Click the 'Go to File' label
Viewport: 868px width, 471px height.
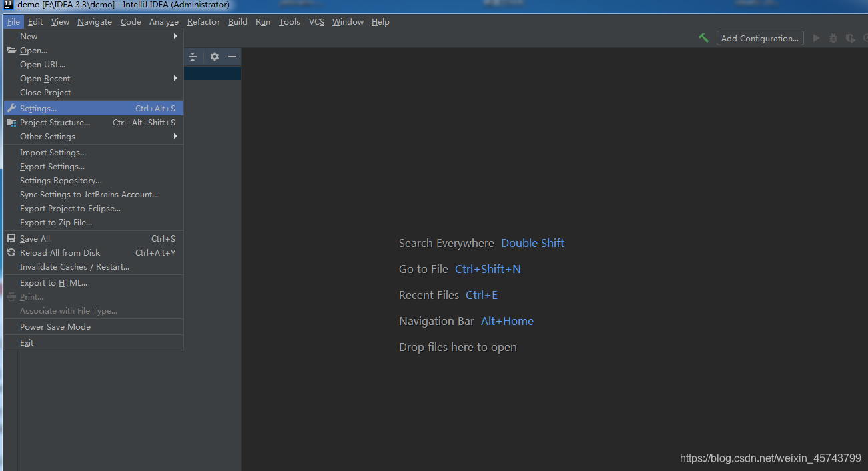pos(424,269)
